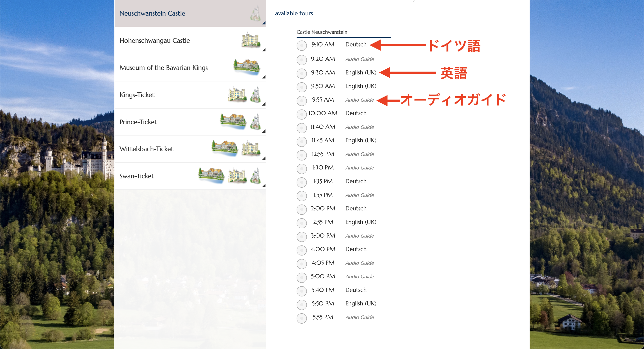Click Neuschwanstein icon in Prince-Ticket row
Image resolution: width=644 pixels, height=349 pixels.
pos(255,122)
